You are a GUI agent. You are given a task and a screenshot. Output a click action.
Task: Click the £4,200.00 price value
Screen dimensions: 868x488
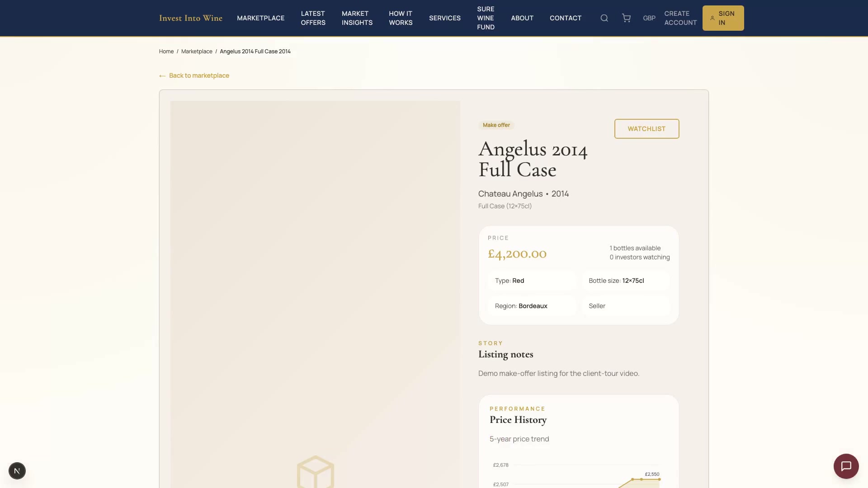tap(517, 254)
